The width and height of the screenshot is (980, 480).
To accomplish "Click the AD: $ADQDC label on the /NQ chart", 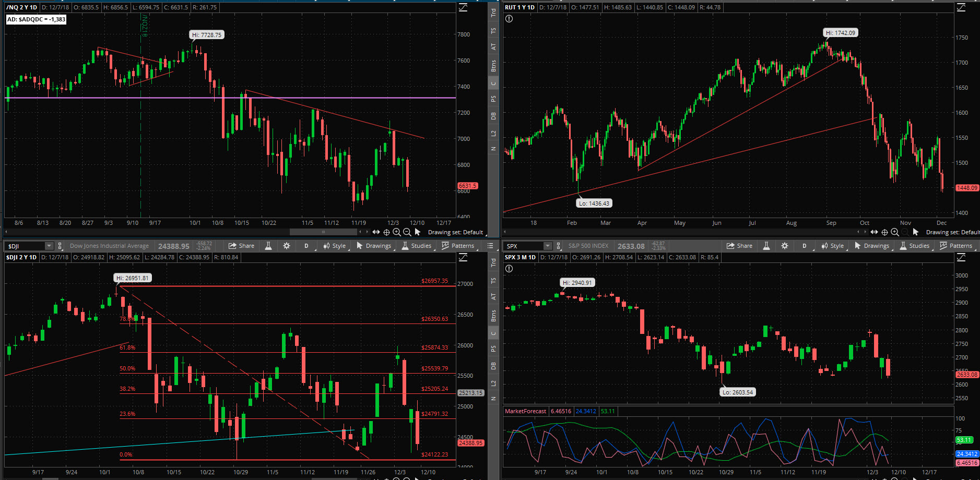I will point(36,19).
